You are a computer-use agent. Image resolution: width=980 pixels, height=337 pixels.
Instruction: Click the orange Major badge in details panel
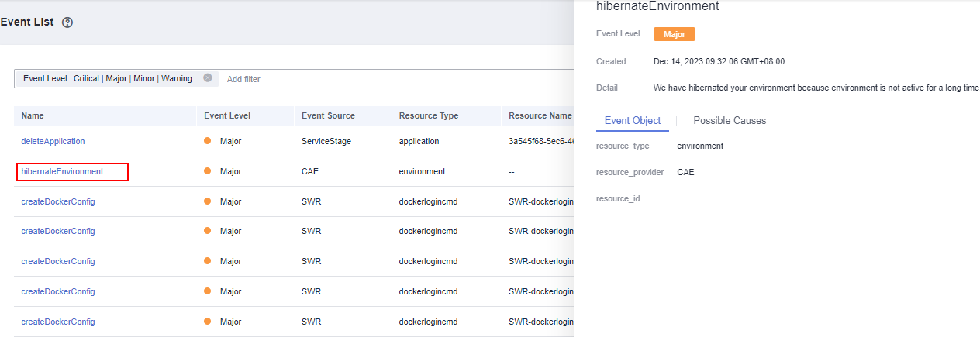tap(674, 34)
